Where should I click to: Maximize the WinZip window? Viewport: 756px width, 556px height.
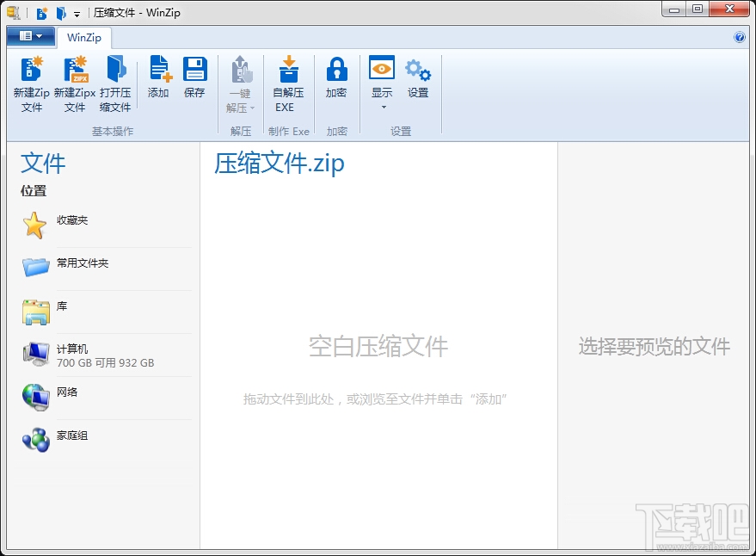click(x=698, y=9)
